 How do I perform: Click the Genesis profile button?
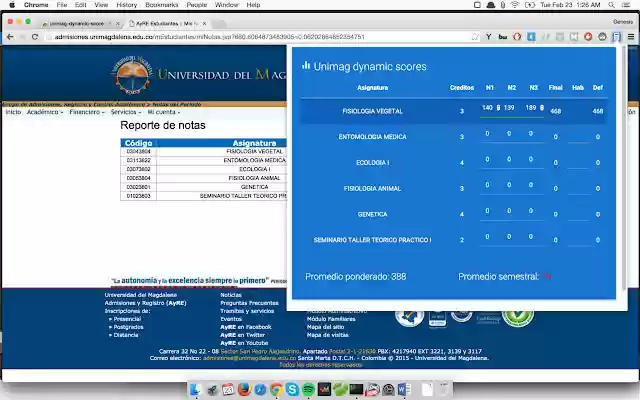[x=623, y=22]
